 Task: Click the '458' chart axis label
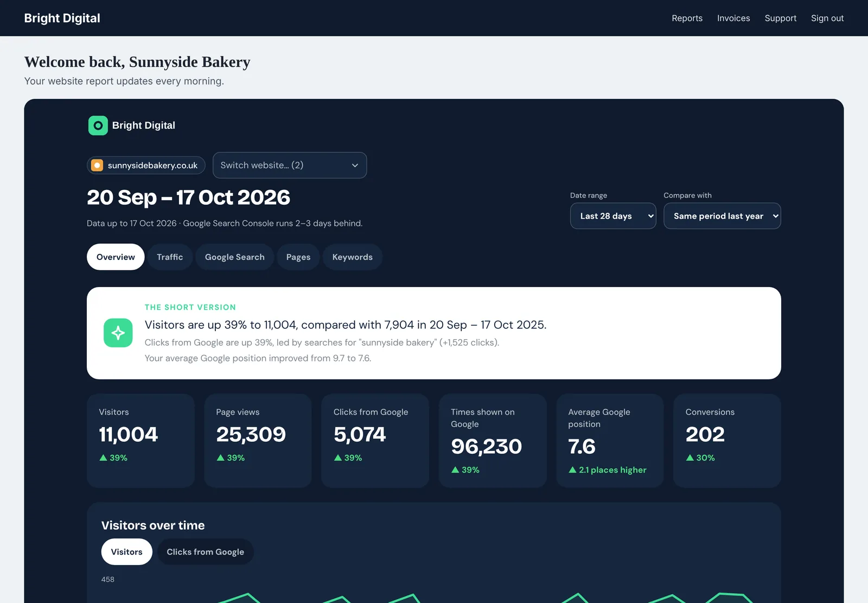pyautogui.click(x=108, y=580)
